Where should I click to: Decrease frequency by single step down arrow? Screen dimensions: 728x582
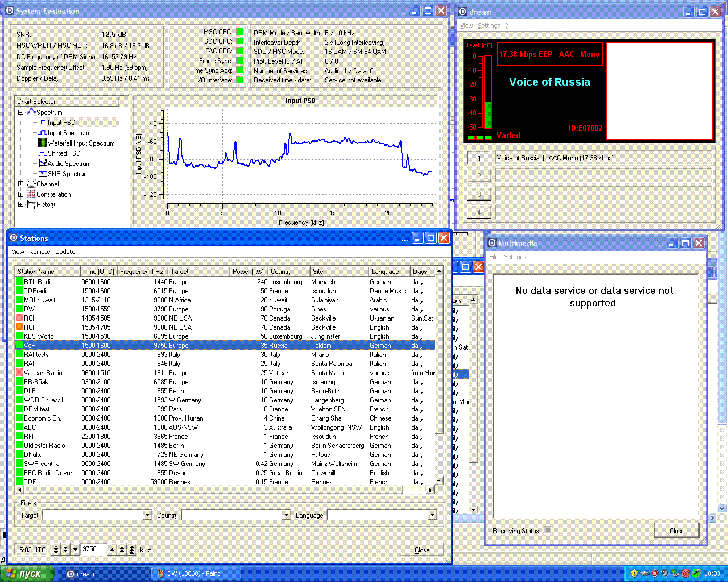click(x=75, y=550)
